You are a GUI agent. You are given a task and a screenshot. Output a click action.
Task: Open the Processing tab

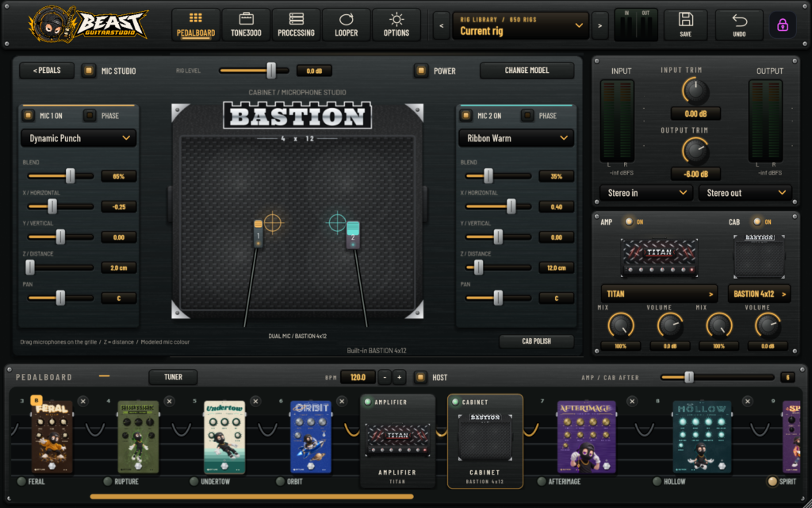click(297, 25)
